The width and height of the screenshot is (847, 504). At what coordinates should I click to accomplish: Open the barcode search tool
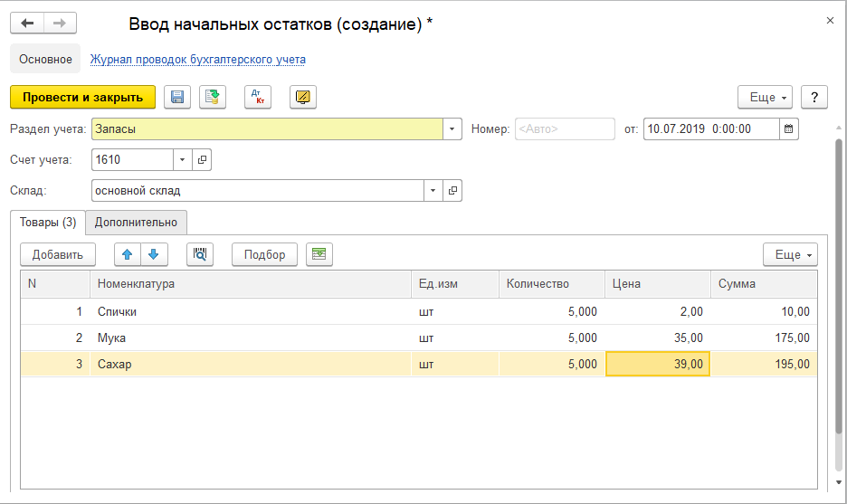tap(200, 255)
